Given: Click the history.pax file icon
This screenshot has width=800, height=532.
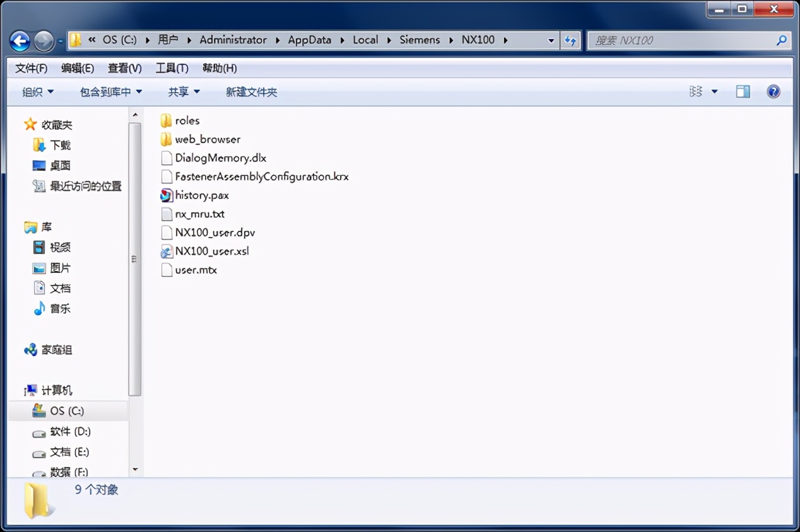Looking at the screenshot, I should click(166, 195).
